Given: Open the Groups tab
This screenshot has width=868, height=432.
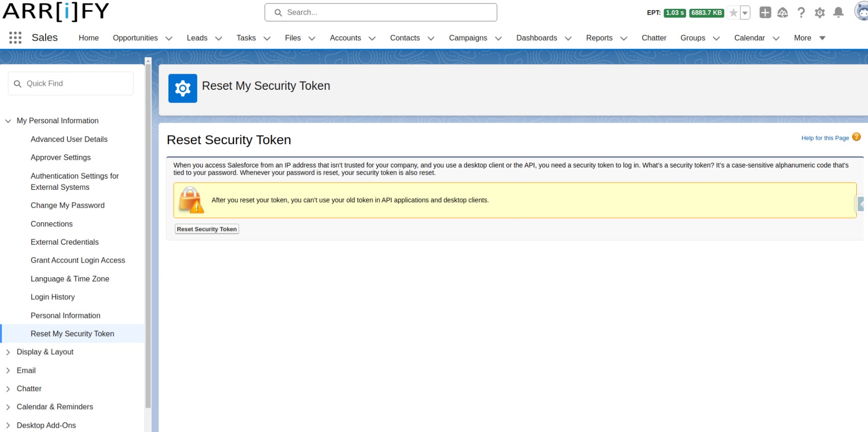Looking at the screenshot, I should (x=693, y=38).
